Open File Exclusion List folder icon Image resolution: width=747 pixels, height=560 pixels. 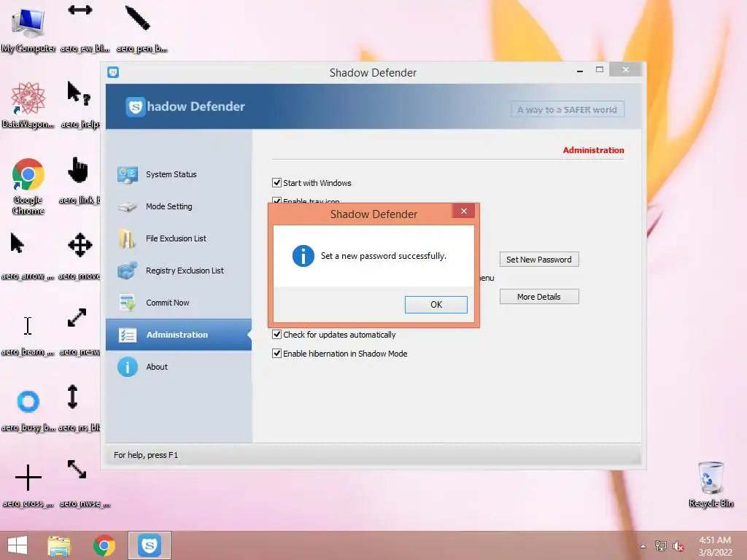127,238
